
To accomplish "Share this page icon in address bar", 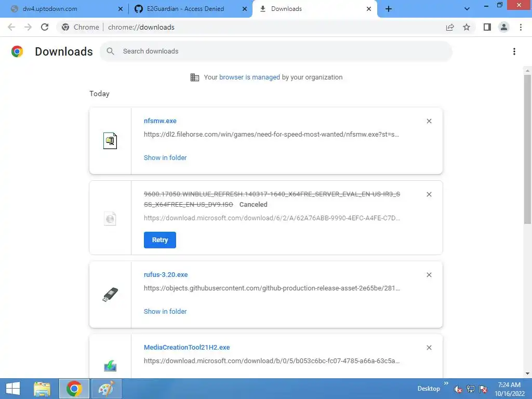I will (x=450, y=27).
